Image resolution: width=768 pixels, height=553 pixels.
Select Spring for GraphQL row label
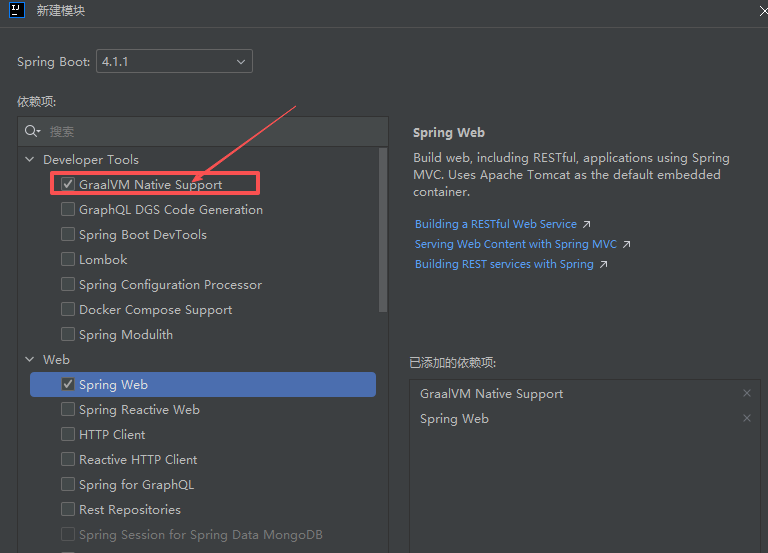[137, 485]
